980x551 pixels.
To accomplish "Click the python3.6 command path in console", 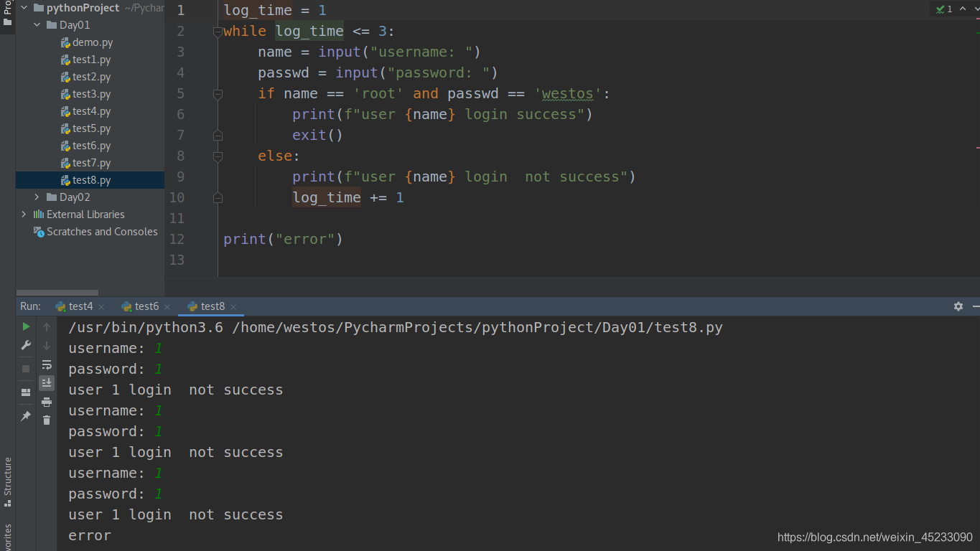I will click(x=146, y=328).
